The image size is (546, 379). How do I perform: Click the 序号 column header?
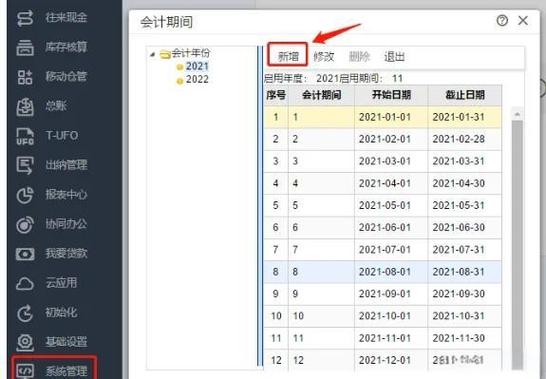276,95
